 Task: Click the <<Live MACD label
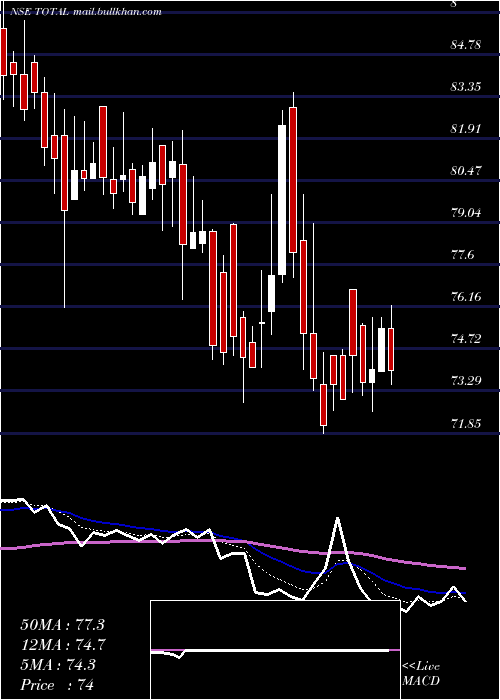point(421,674)
